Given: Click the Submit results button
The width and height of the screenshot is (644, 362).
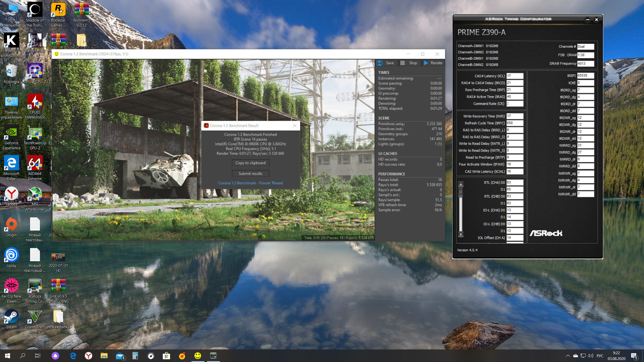Looking at the screenshot, I should click(x=250, y=173).
